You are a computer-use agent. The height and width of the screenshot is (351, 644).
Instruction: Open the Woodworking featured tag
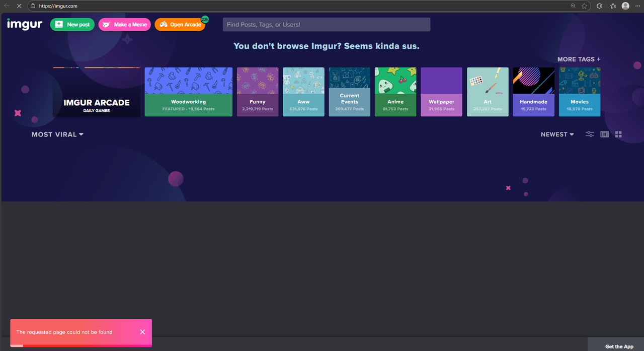(189, 92)
